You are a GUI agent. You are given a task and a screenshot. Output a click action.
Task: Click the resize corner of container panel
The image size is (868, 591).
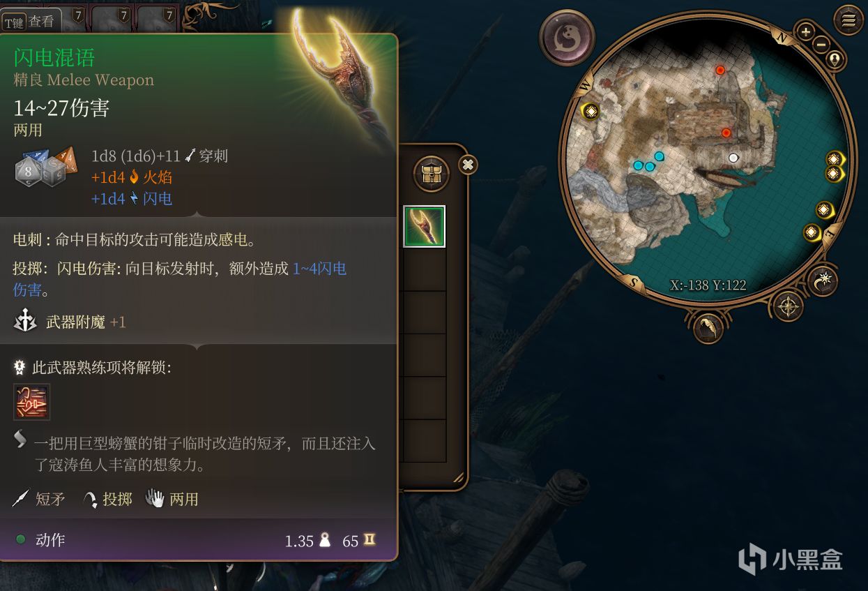coord(458,478)
